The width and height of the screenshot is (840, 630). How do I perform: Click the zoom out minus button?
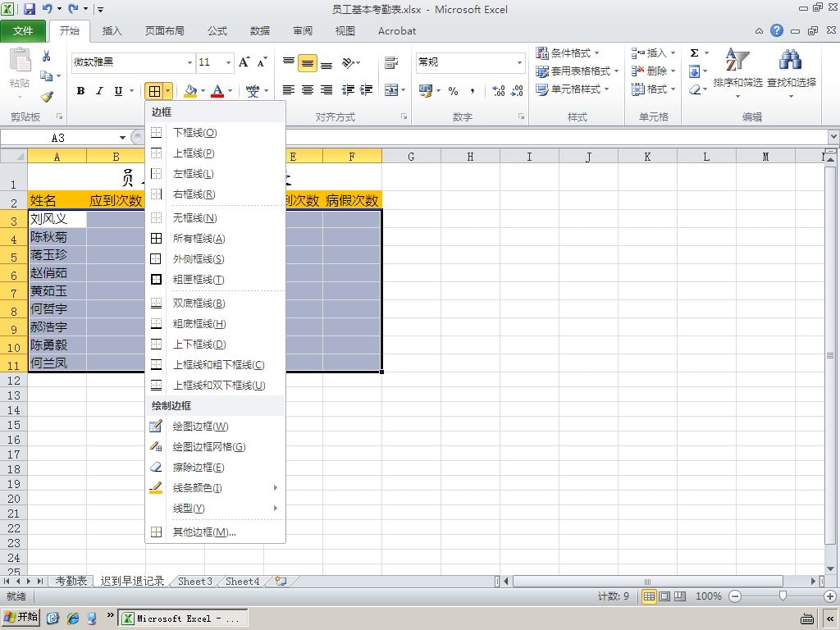tap(735, 596)
